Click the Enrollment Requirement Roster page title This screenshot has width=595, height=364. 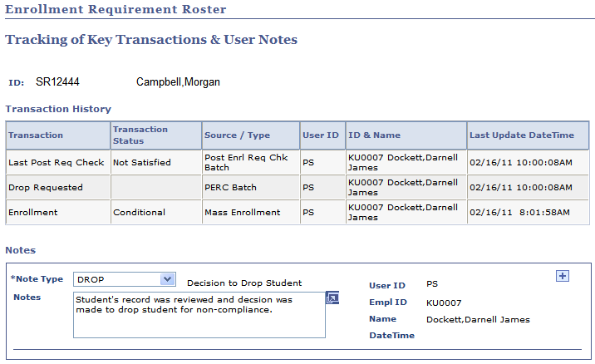tap(116, 9)
